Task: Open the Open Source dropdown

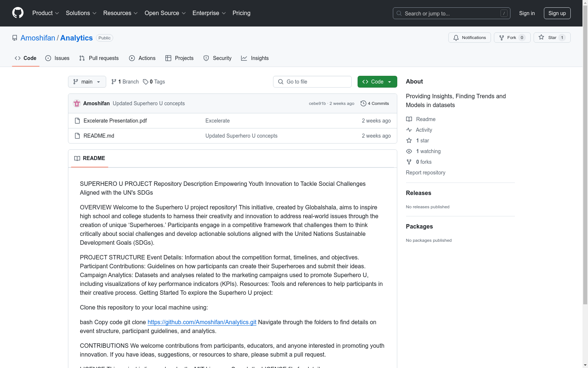Action: click(x=165, y=13)
